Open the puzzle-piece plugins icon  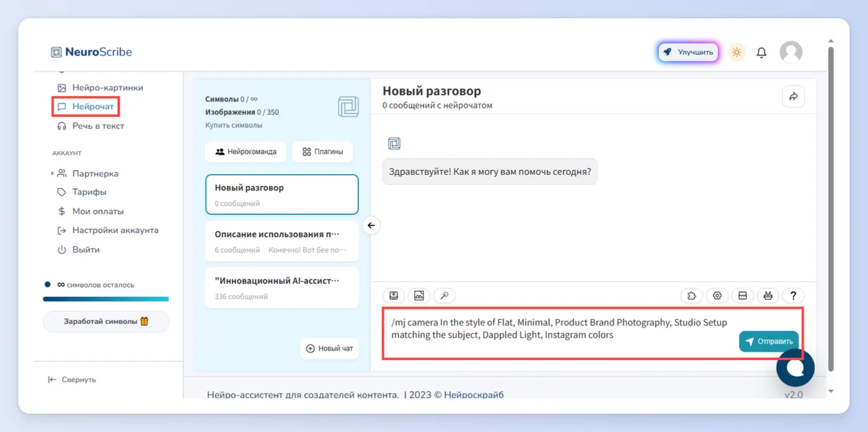point(692,296)
